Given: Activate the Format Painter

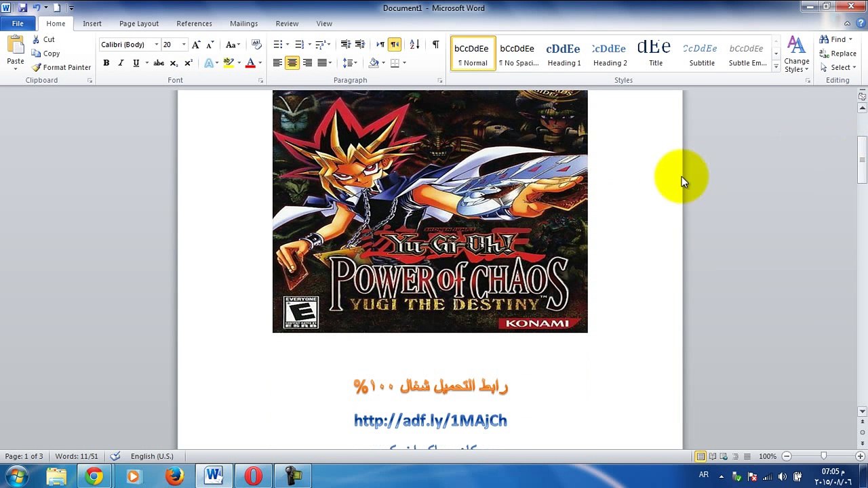Looking at the screenshot, I should point(61,67).
